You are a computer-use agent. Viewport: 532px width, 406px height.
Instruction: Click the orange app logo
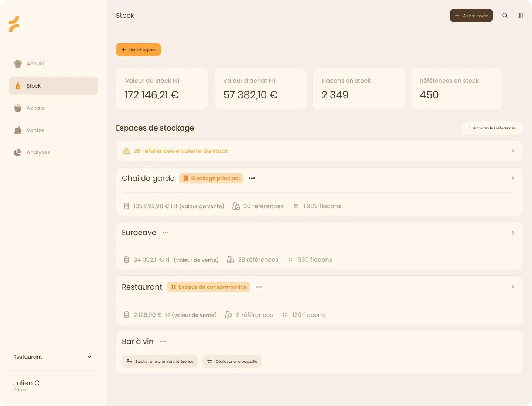pos(14,24)
